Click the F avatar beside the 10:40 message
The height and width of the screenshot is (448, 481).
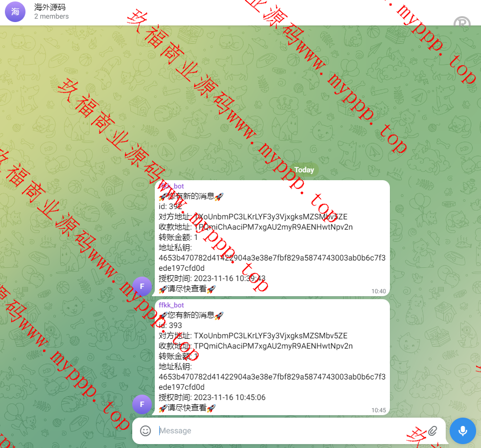[142, 286]
